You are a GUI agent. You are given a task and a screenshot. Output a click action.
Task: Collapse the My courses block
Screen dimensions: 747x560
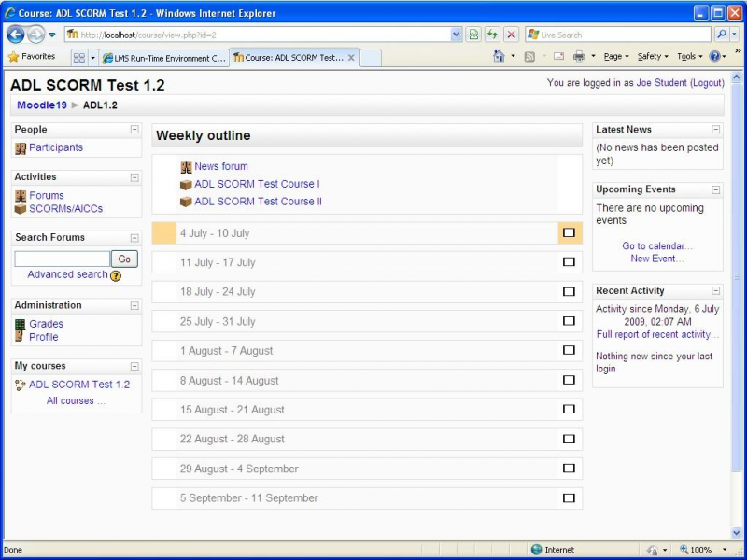134,367
